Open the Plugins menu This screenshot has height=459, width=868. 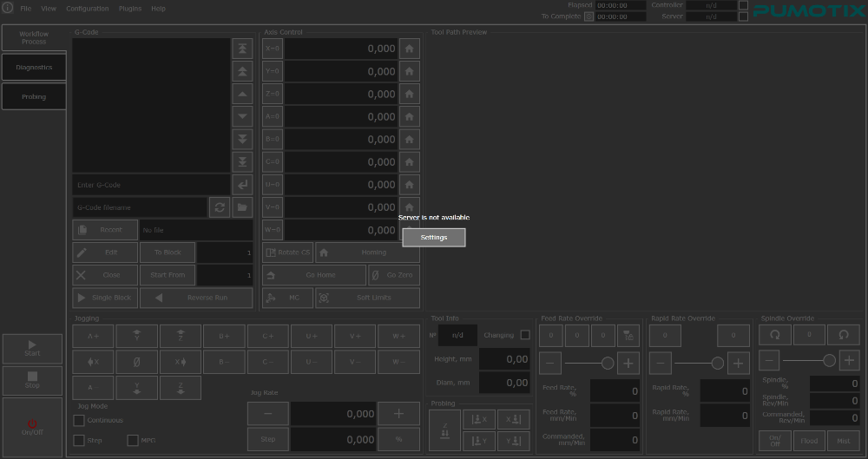click(x=130, y=9)
